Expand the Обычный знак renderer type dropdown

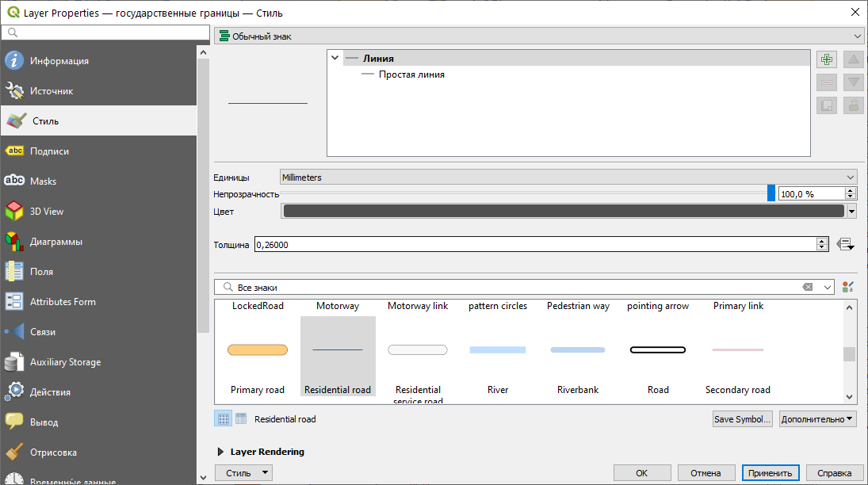pyautogui.click(x=538, y=36)
